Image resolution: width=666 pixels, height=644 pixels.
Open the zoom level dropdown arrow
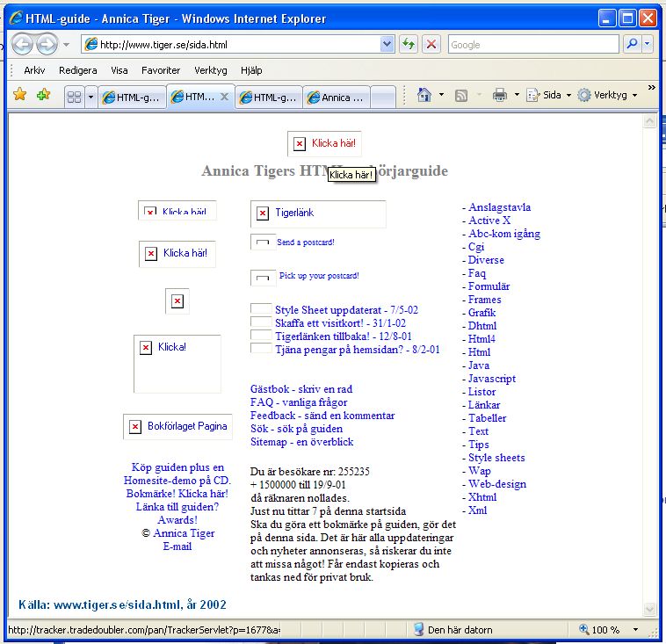(635, 630)
